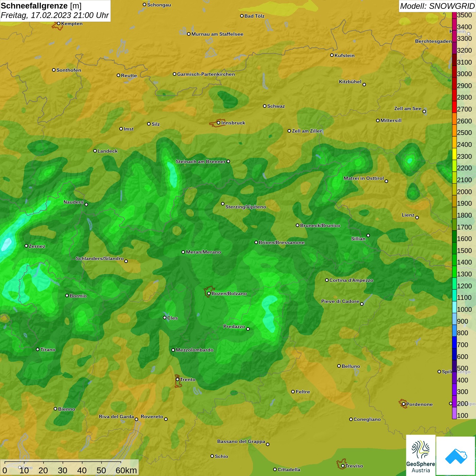This screenshot has width=476, height=476.
Task: Click the 30 mark on the scale bar
Action: tap(63, 470)
